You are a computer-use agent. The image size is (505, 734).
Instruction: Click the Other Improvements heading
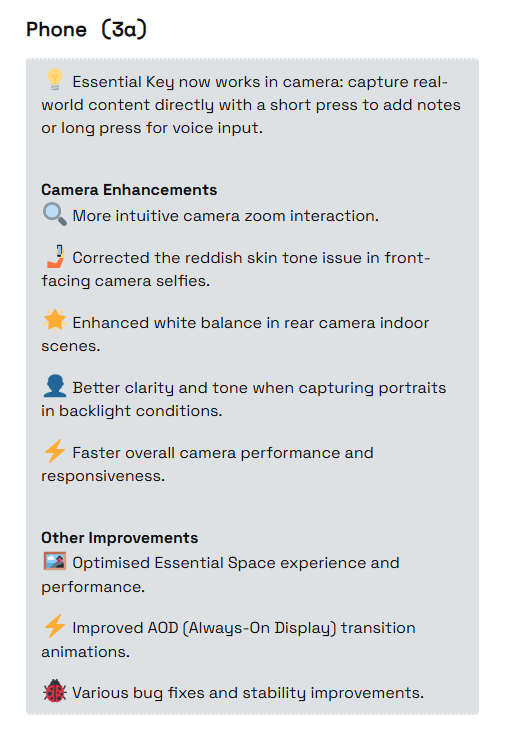[120, 538]
